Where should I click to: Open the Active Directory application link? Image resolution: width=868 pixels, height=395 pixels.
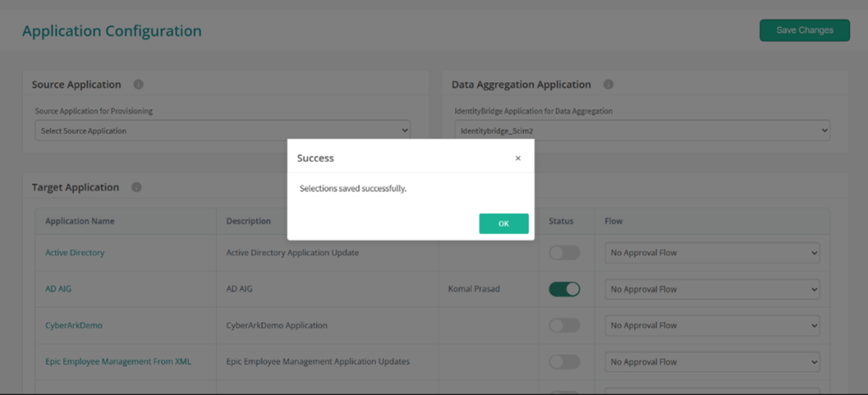pyautogui.click(x=75, y=253)
